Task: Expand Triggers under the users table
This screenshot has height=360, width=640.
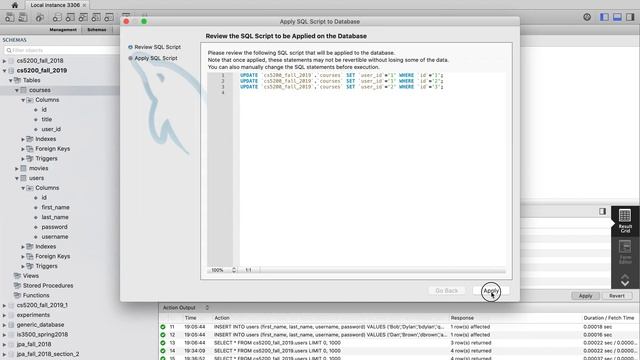Action: (x=23, y=267)
